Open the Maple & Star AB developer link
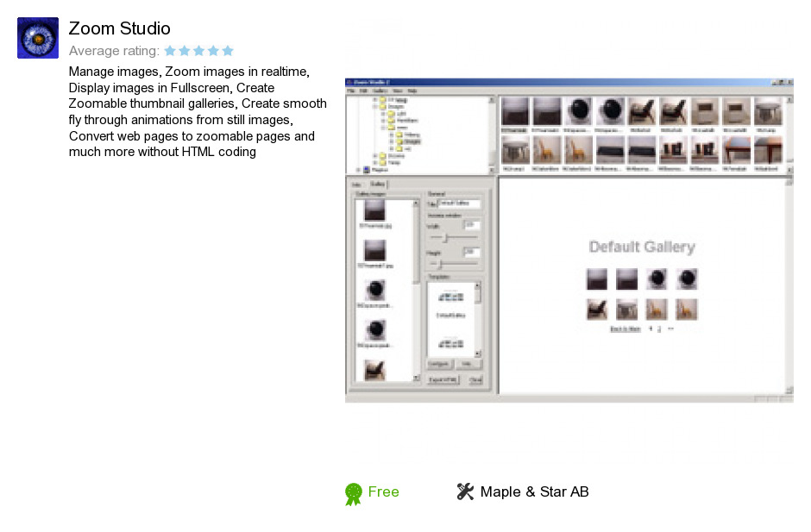The image size is (811, 532). pyautogui.click(x=534, y=491)
